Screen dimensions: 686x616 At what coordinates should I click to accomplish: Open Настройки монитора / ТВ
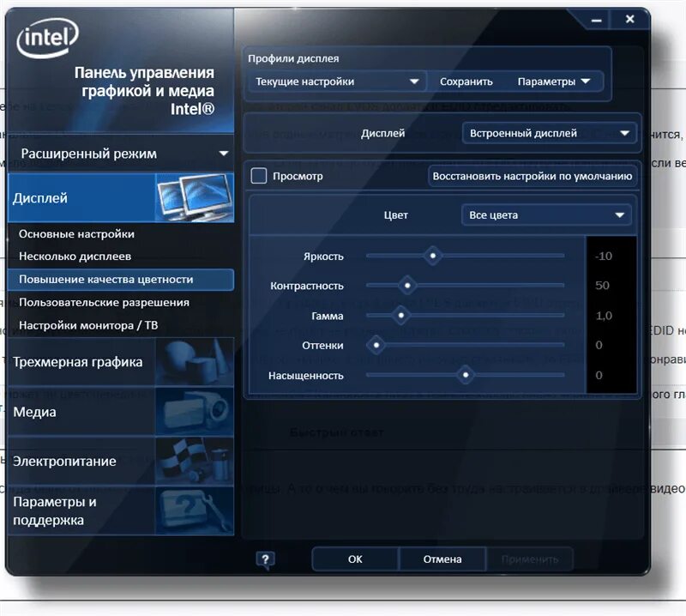[88, 325]
